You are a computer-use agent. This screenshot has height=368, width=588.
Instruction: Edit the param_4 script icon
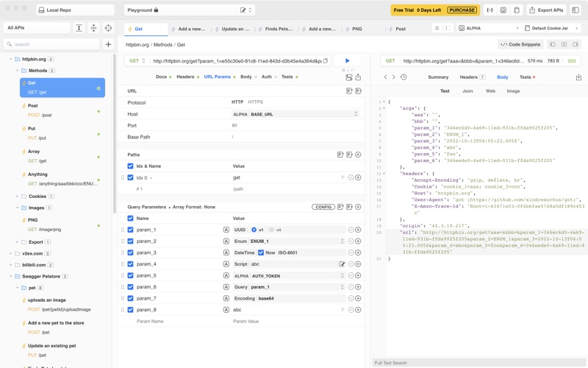342,264
